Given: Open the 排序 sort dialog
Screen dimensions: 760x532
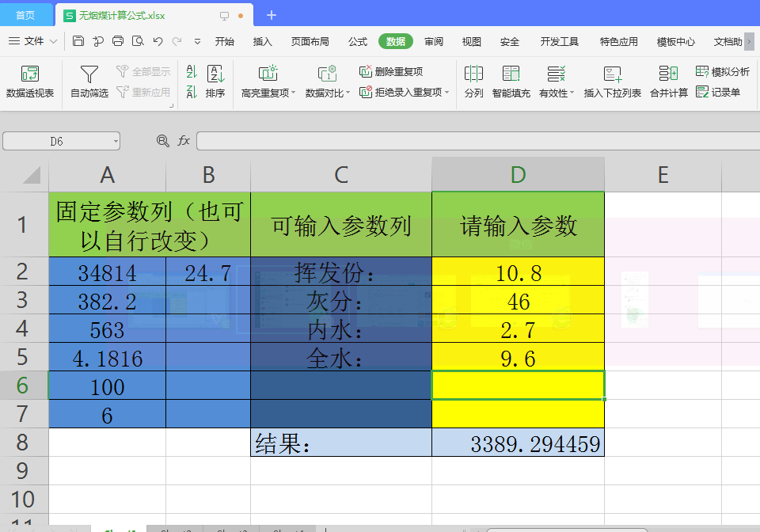Looking at the screenshot, I should (215, 82).
